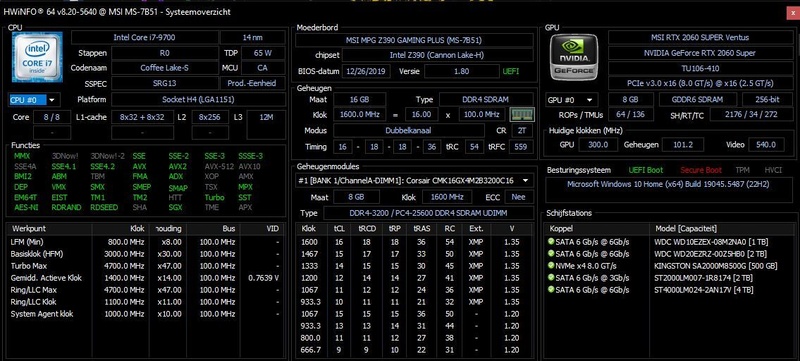The width and height of the screenshot is (800, 361).
Task: Click status dot of WDC WD10EZEX drive
Action: (x=551, y=241)
